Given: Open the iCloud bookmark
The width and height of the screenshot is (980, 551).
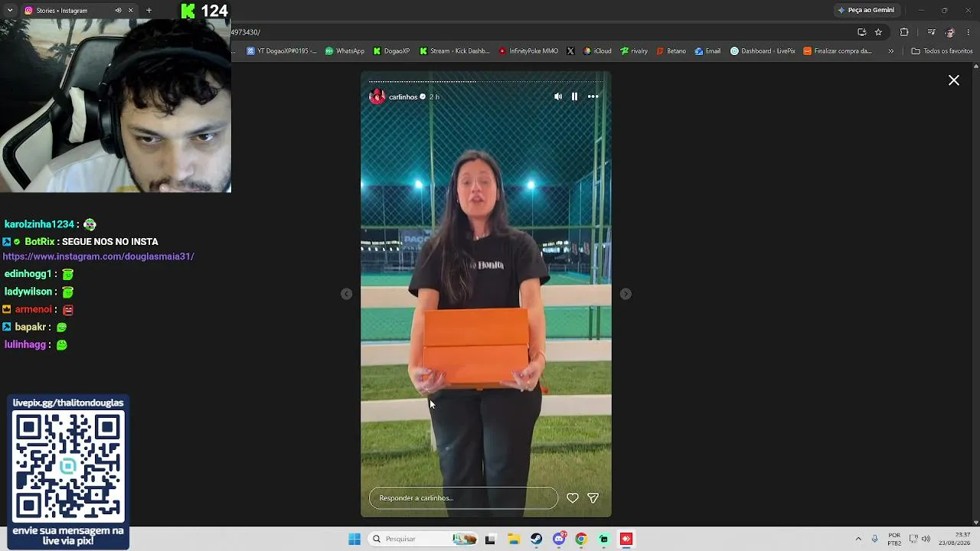Looking at the screenshot, I should 597,51.
